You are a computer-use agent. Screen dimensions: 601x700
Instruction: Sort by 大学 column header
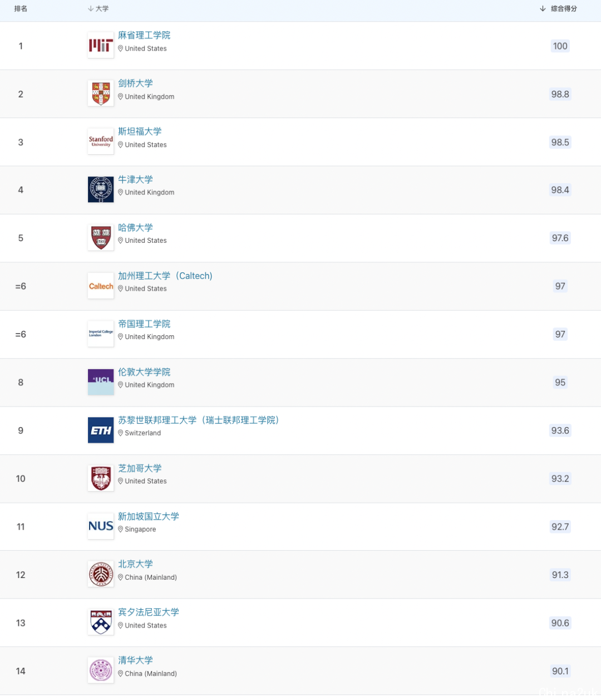[98, 9]
